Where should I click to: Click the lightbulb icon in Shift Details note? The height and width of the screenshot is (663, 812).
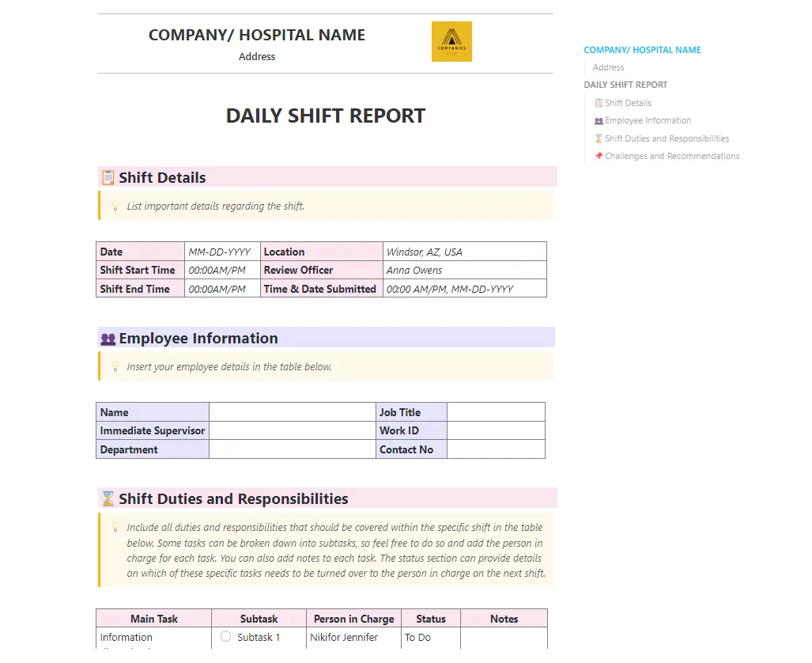pyautogui.click(x=115, y=206)
